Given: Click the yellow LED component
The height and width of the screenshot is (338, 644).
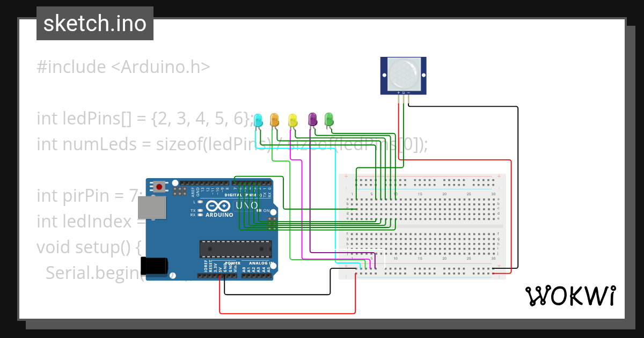Looking at the screenshot, I should [x=292, y=120].
